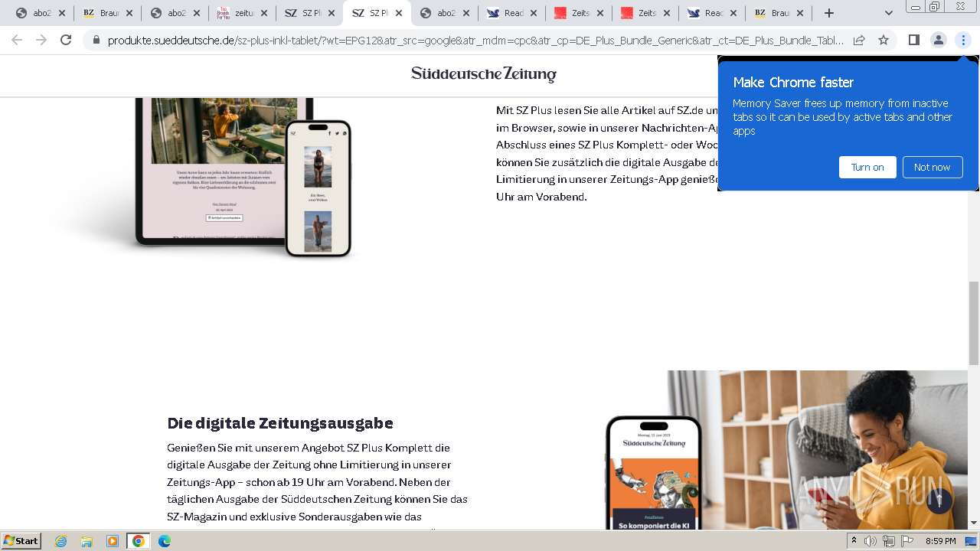Click the produkte.sueddeutsche.de address bar

click(475, 40)
